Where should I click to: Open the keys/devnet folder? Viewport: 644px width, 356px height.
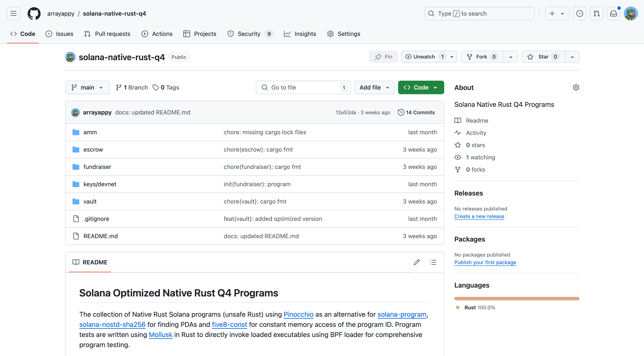(100, 184)
